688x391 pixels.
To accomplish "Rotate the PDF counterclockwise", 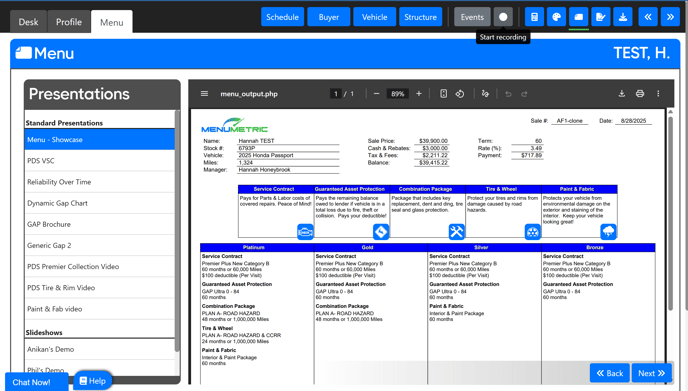I will (x=460, y=93).
